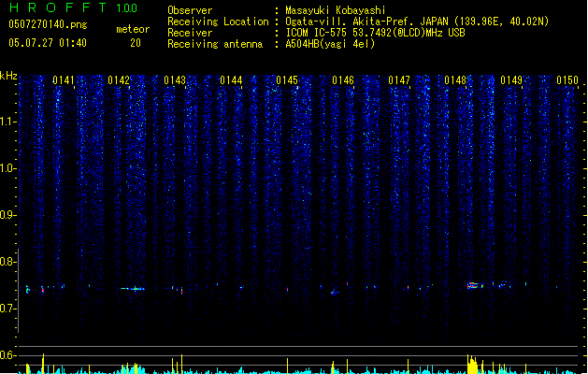
Task: Click the A504HB(yagi 4el) antenna text
Action: point(330,44)
